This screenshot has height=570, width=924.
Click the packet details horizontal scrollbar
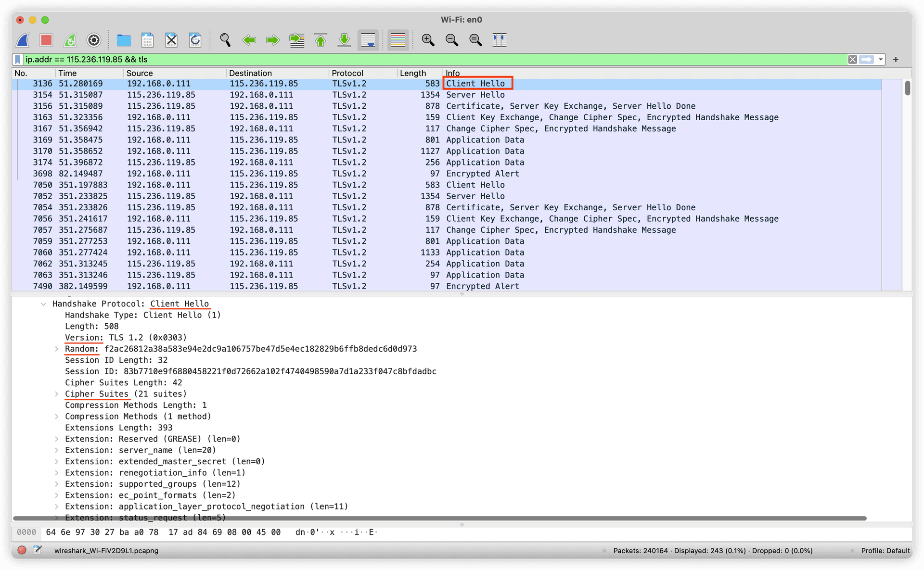[439, 519]
